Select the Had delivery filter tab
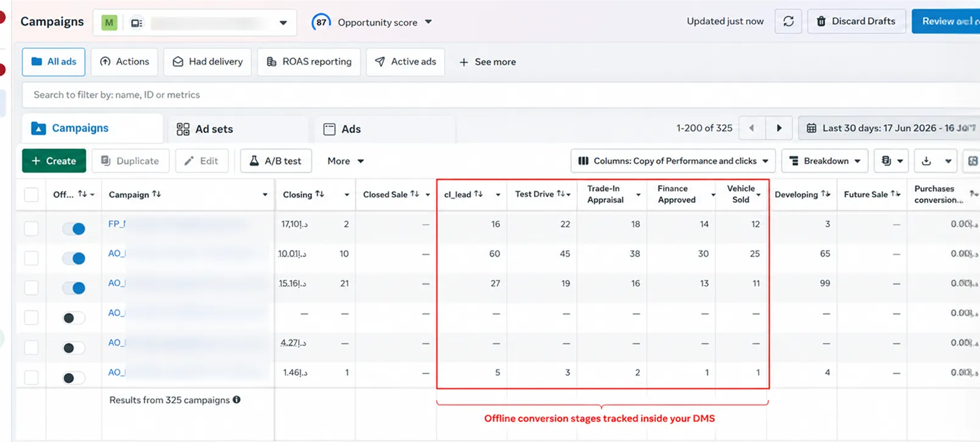 [x=207, y=62]
